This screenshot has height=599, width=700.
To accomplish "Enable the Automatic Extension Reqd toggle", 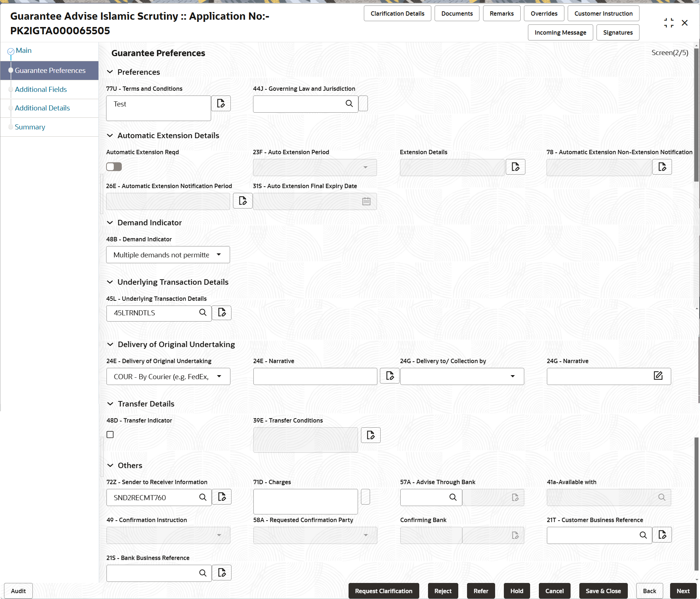I will pyautogui.click(x=114, y=166).
